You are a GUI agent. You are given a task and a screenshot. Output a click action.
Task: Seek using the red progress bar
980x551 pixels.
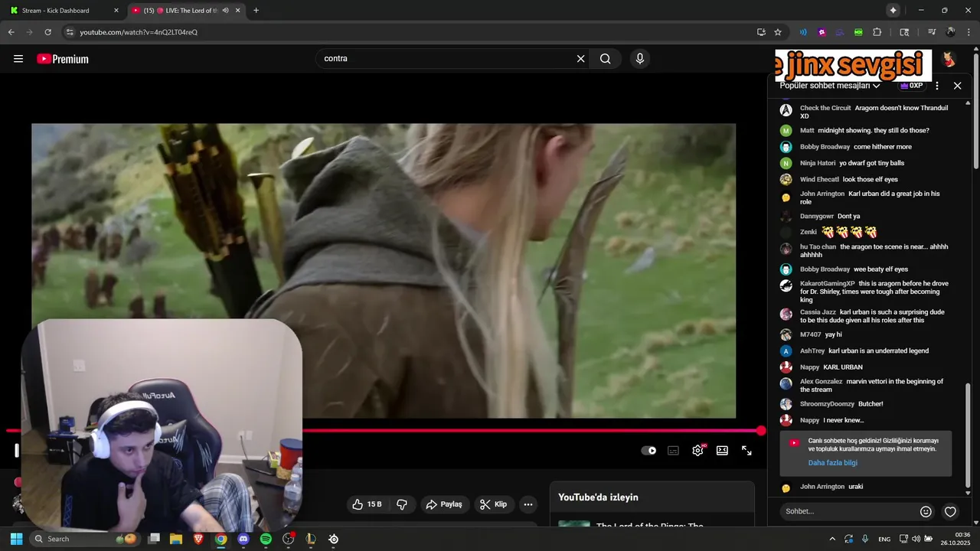point(383,431)
